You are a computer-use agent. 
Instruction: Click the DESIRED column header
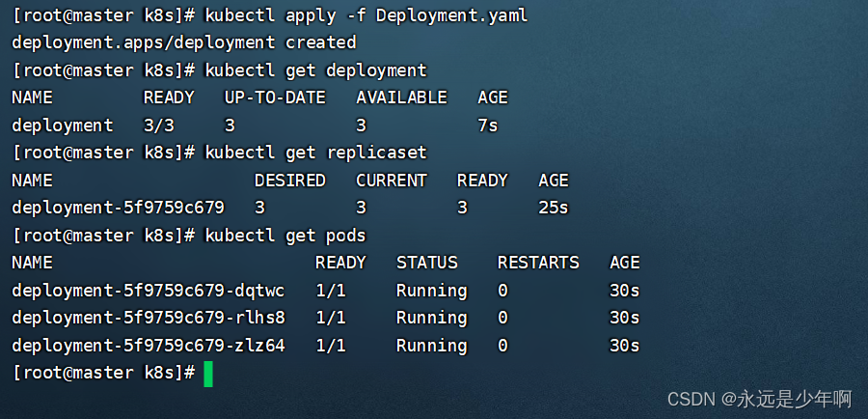coord(290,181)
